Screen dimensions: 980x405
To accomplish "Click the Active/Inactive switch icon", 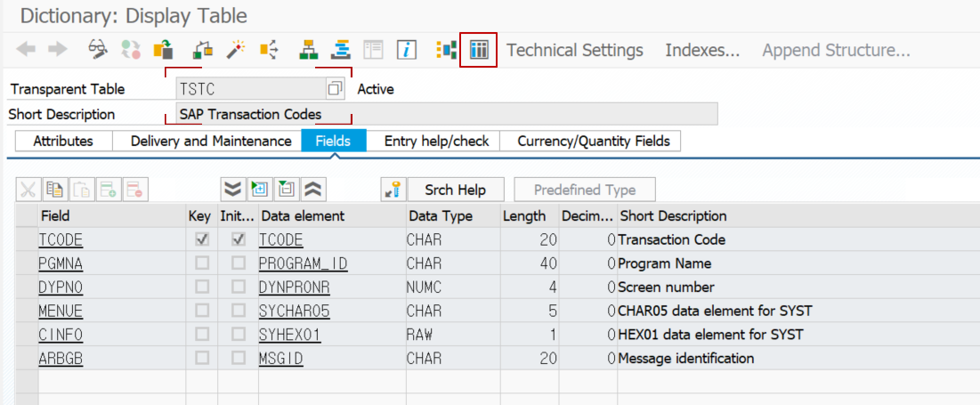I will pyautogui.click(x=131, y=49).
